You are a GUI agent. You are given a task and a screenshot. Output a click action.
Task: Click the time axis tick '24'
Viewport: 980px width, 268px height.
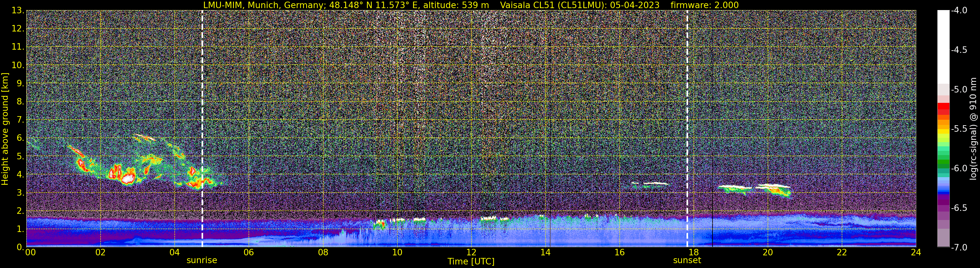pos(916,253)
